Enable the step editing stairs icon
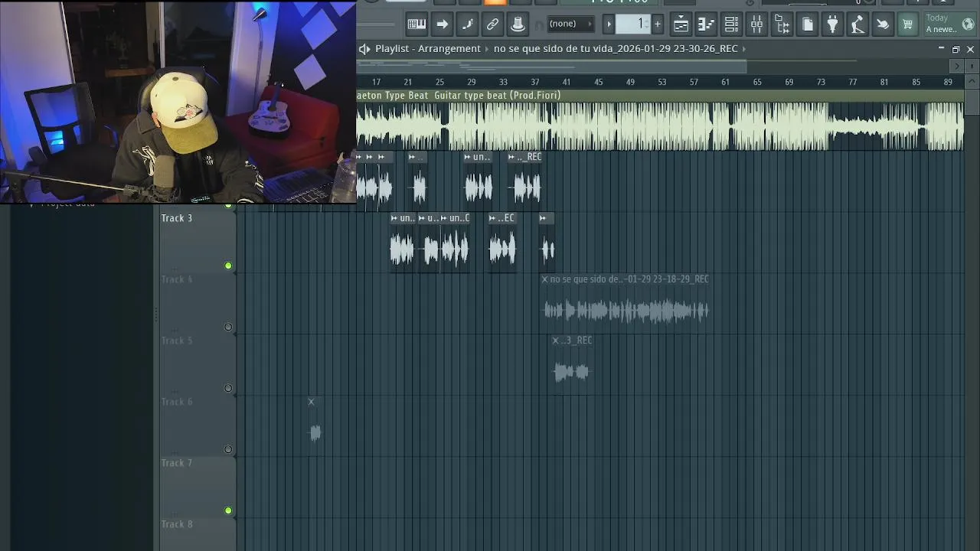 467,24
